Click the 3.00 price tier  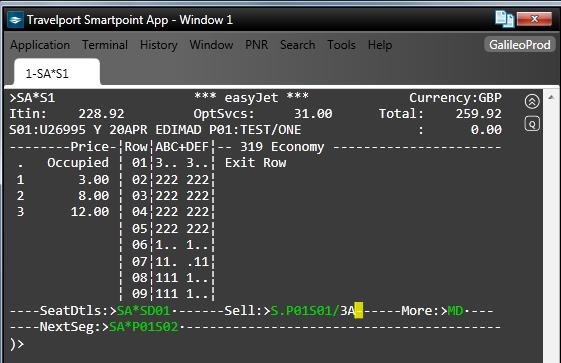click(x=94, y=180)
